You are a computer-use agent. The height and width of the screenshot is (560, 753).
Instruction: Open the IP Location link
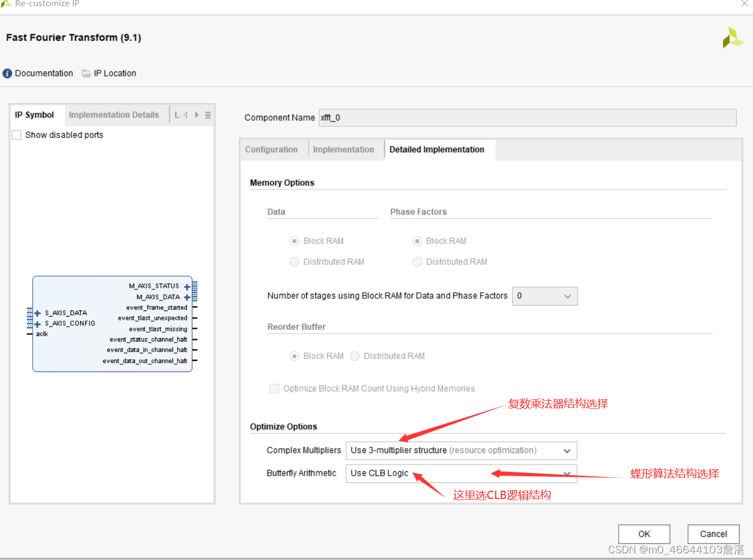[x=115, y=73]
